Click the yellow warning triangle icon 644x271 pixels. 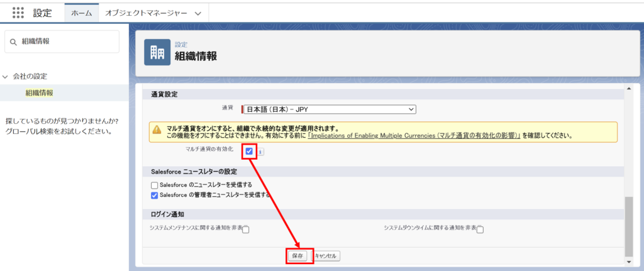[157, 131]
